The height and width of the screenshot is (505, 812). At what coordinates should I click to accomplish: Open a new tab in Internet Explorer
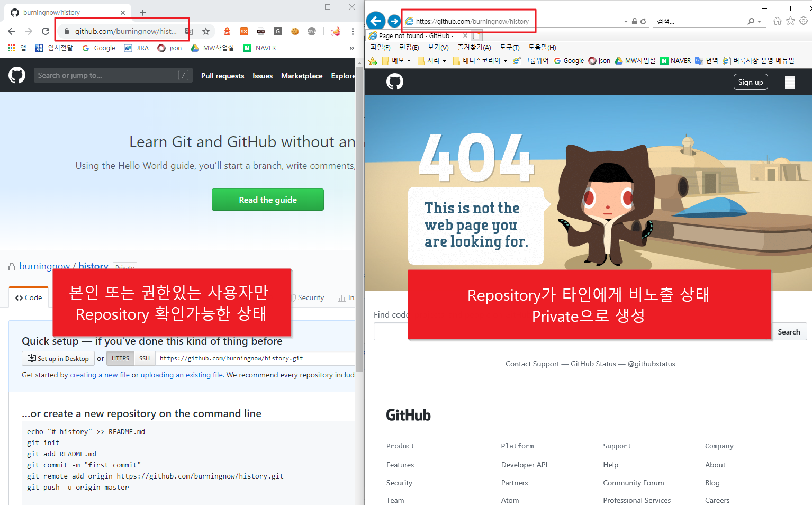[x=477, y=35]
